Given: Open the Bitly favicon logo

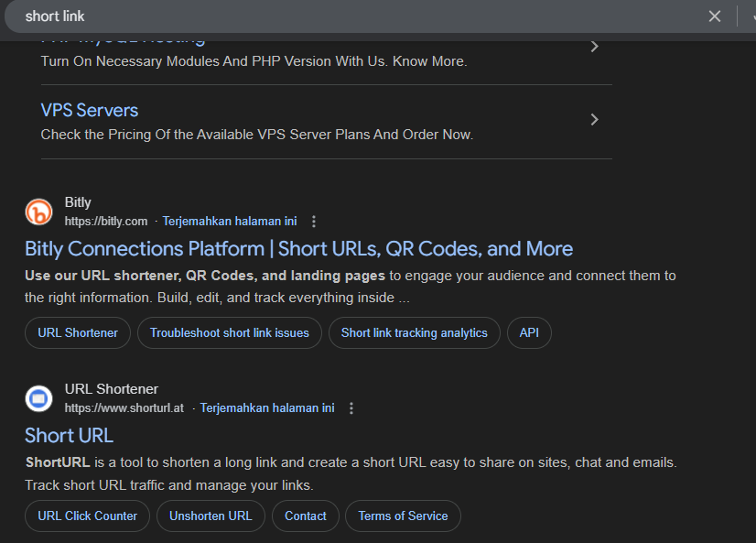Looking at the screenshot, I should (38, 212).
